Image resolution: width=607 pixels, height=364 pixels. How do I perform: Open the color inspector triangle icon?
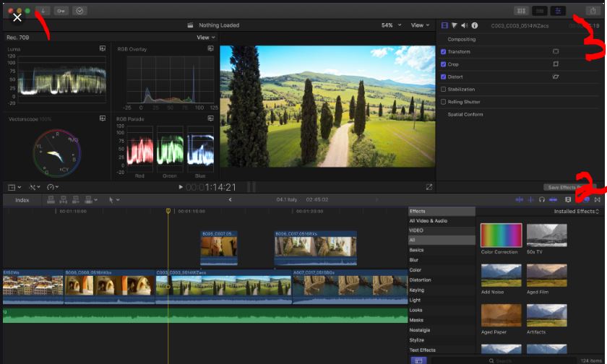click(x=455, y=25)
